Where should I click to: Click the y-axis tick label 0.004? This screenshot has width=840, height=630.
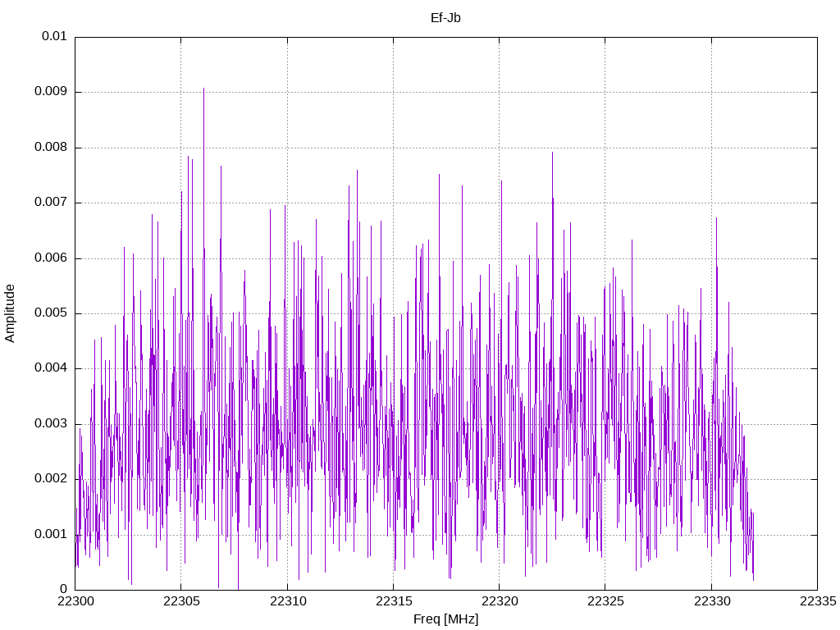point(51,368)
